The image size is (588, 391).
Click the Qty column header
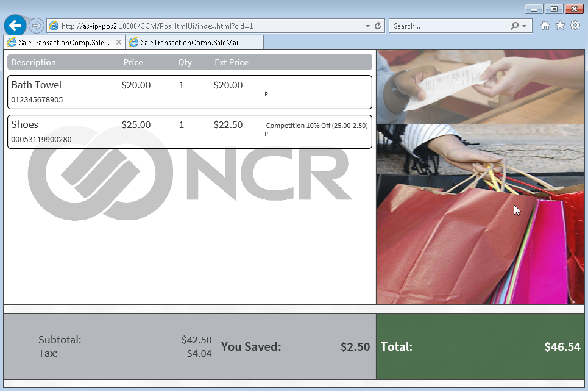185,62
